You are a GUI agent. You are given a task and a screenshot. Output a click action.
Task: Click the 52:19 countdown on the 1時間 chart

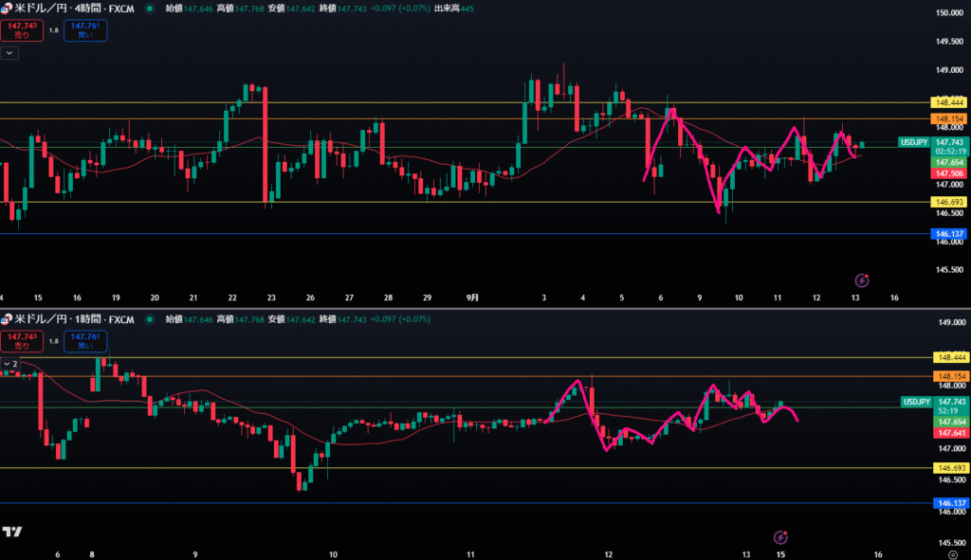pyautogui.click(x=948, y=411)
